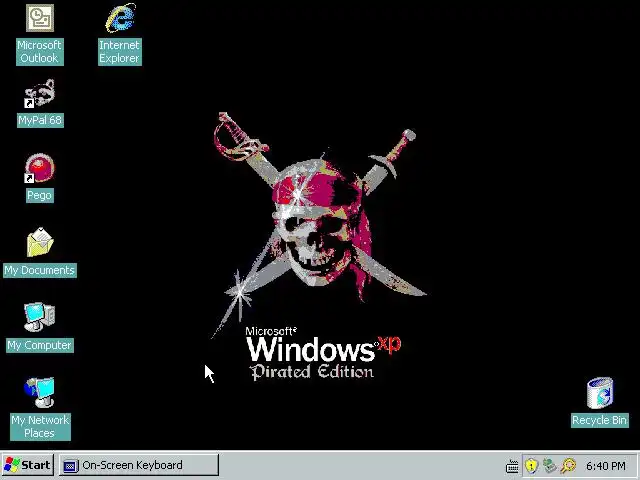Activate On-Screen Keyboard taskbar button
640x480 pixels.
pos(139,465)
